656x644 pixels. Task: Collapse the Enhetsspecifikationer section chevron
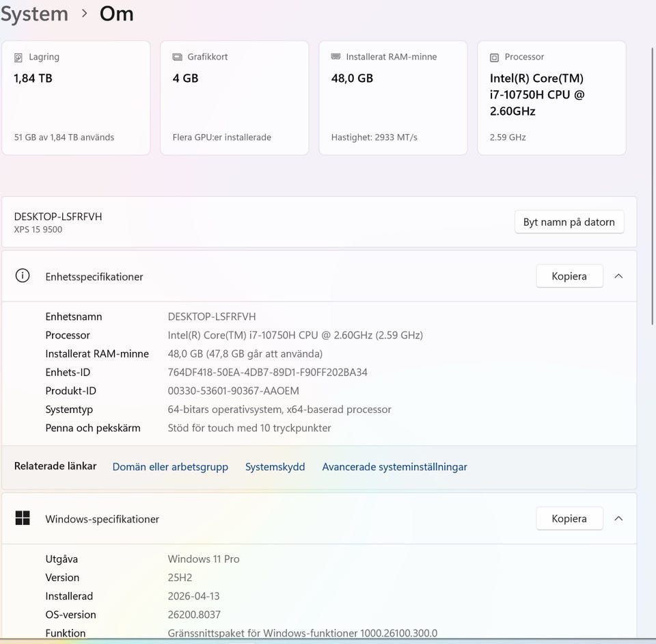tap(618, 276)
